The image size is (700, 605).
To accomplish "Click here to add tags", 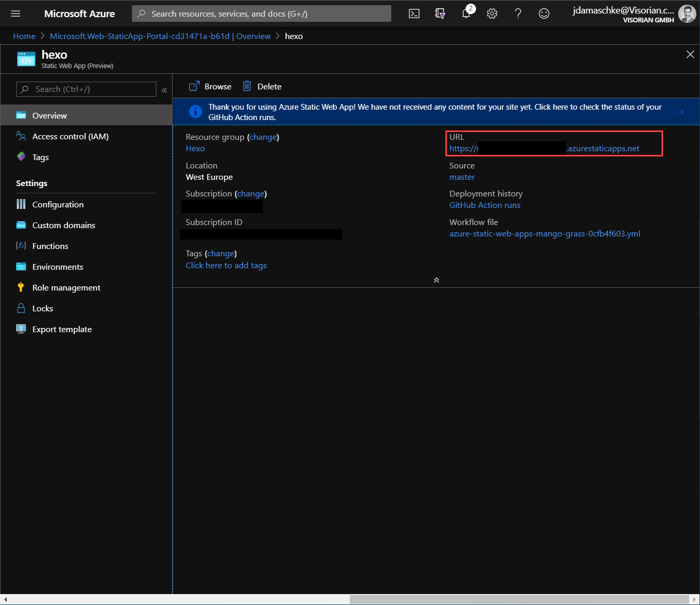I will click(x=226, y=266).
